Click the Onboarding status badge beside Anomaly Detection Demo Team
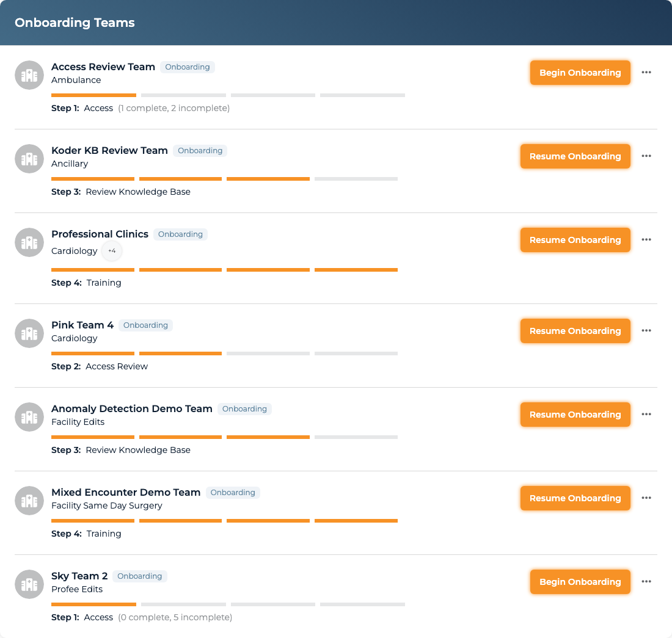The image size is (672, 638). (244, 409)
